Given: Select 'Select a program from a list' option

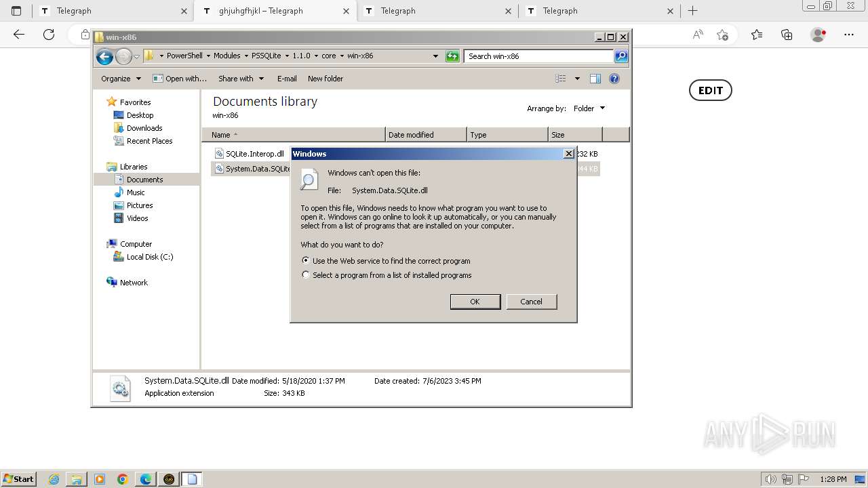Looking at the screenshot, I should pyautogui.click(x=306, y=274).
